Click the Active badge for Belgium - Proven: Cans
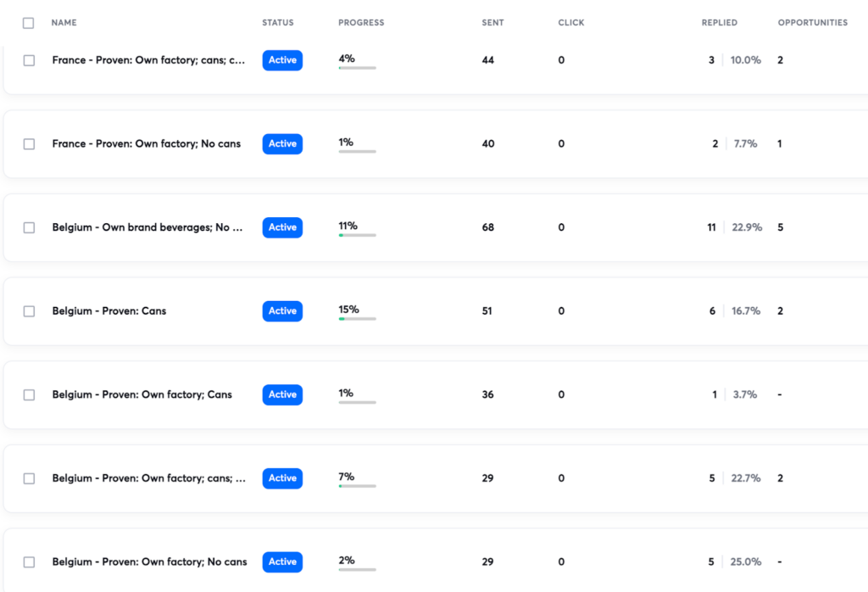 click(282, 311)
